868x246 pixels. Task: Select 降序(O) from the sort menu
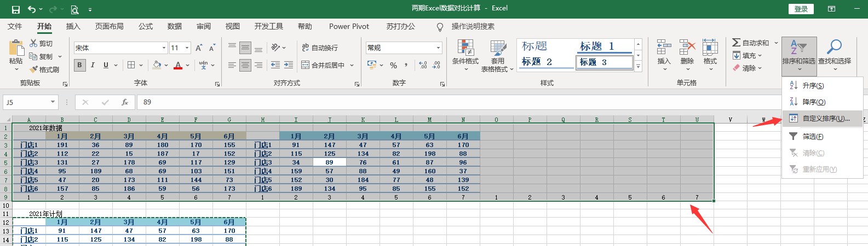(x=823, y=102)
